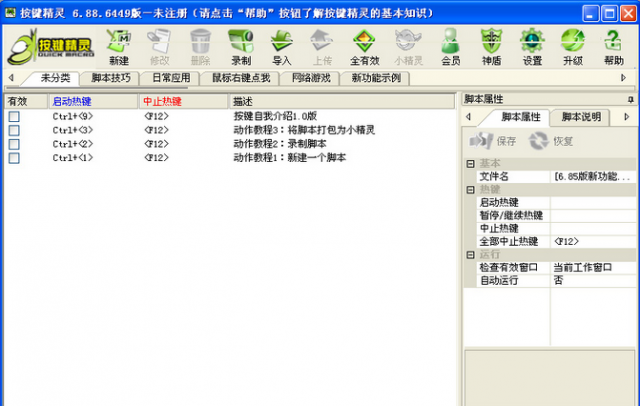Open the 帮助 (Help) toolbar icon
The height and width of the screenshot is (406, 640).
[613, 46]
